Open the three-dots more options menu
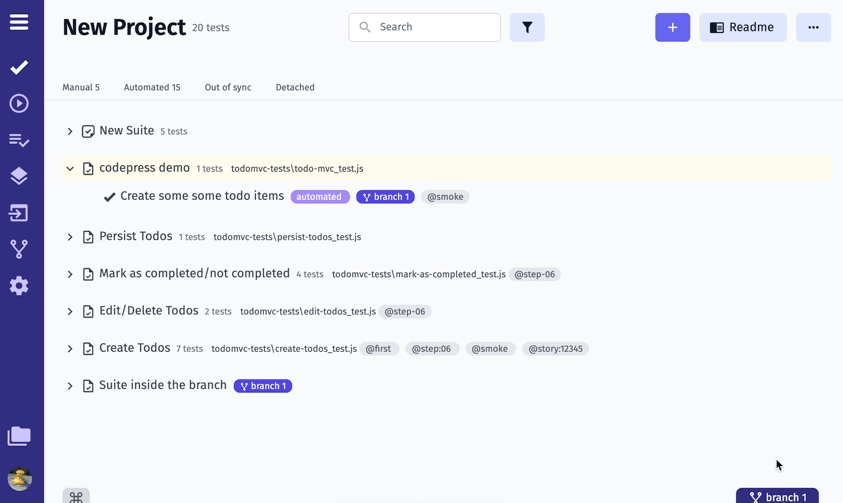This screenshot has width=843, height=503. pyautogui.click(x=813, y=28)
